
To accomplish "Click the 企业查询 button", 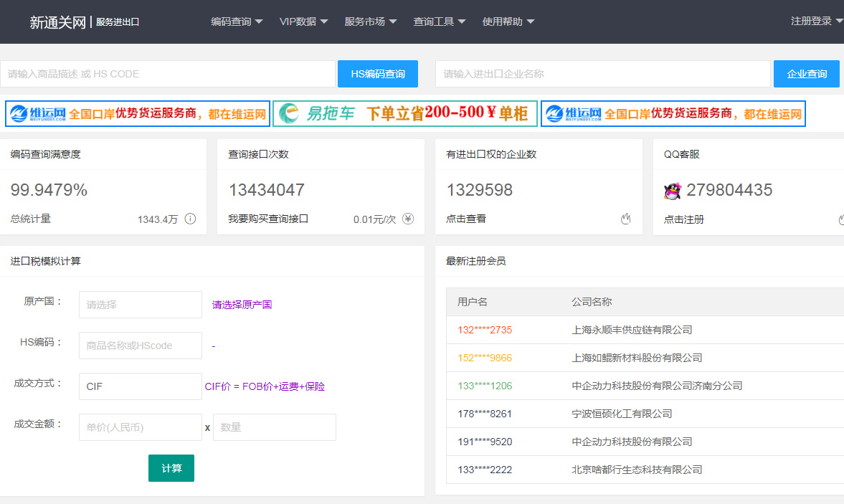I will (806, 73).
